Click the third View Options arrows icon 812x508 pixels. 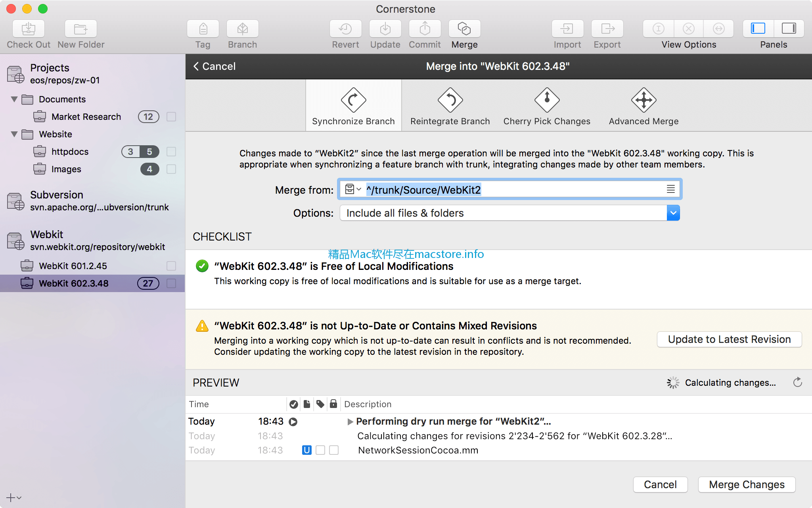718,29
